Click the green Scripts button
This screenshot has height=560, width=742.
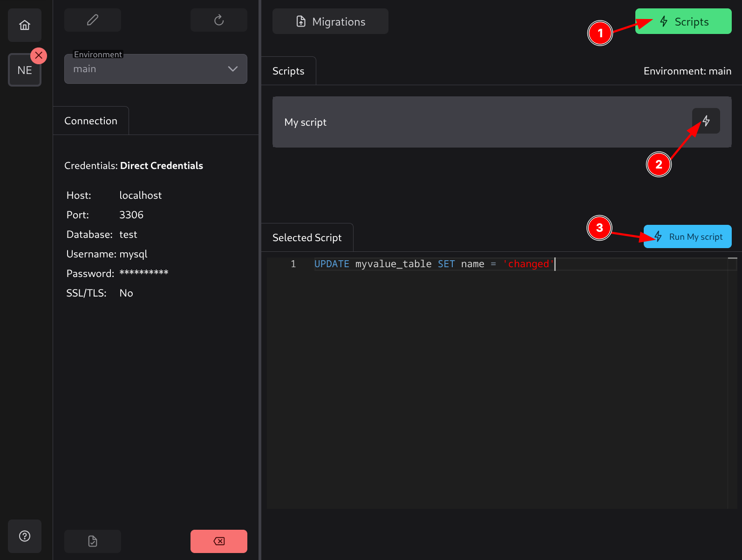click(683, 21)
